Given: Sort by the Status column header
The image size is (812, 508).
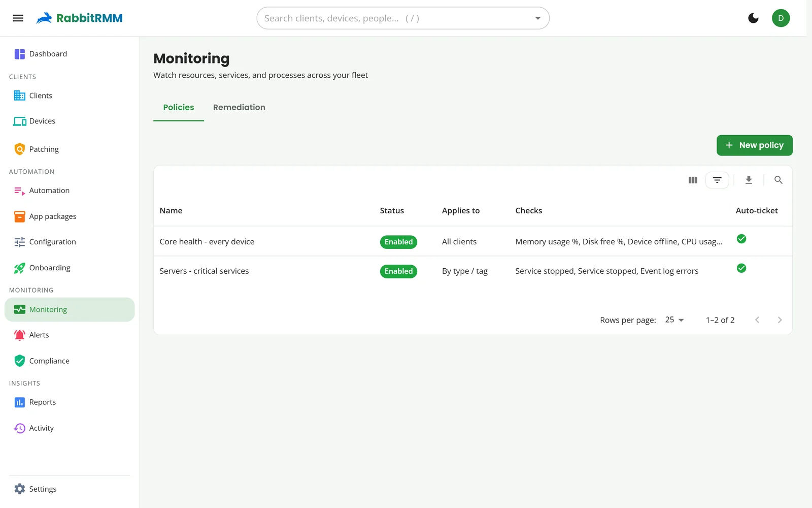Looking at the screenshot, I should 392,210.
